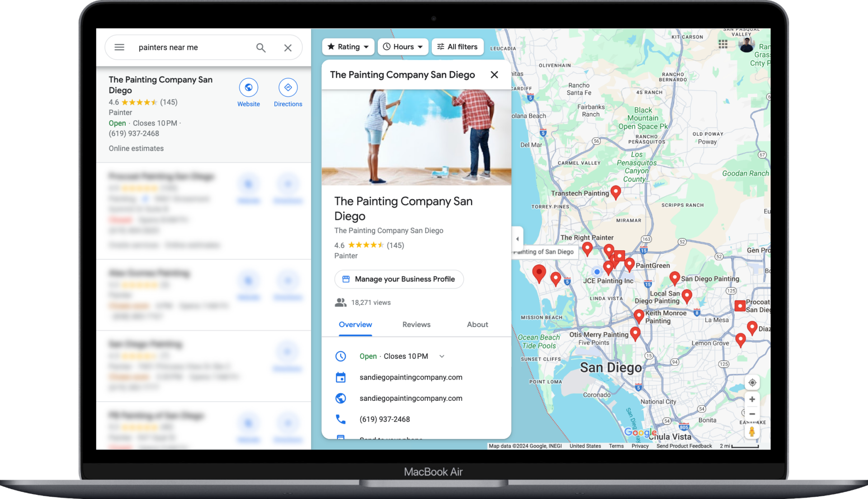Zoom in on the map
This screenshot has width=868, height=499.
pyautogui.click(x=752, y=399)
